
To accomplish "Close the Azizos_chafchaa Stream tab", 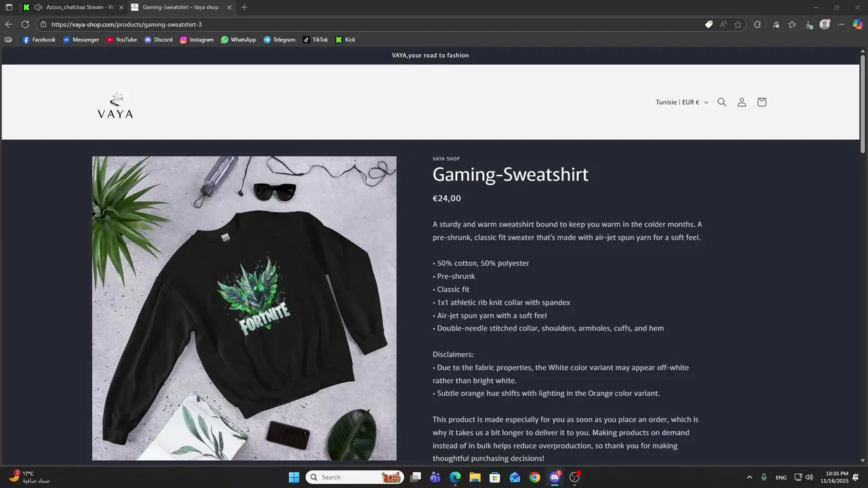I will click(x=121, y=7).
